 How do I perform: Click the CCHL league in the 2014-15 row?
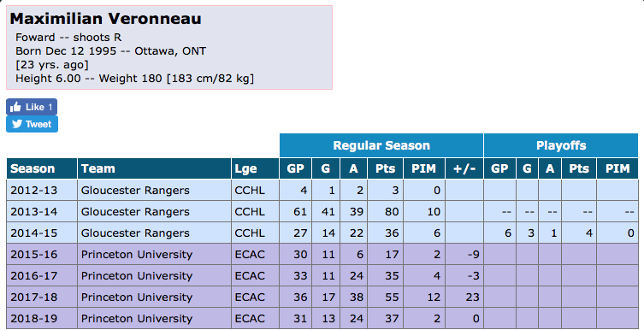point(250,233)
